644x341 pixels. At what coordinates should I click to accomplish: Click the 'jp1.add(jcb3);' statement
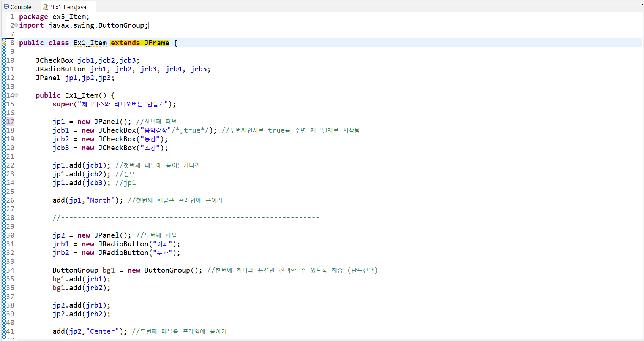[82, 183]
